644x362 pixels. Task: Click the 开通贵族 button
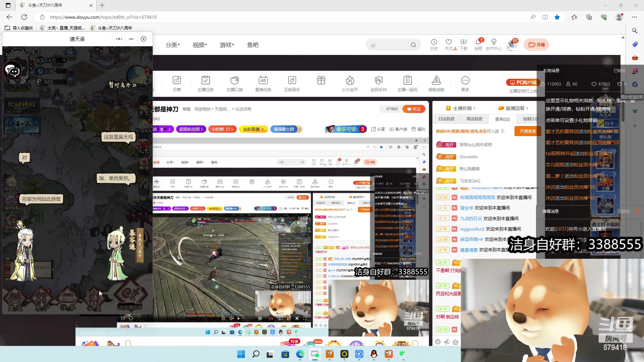[528, 131]
